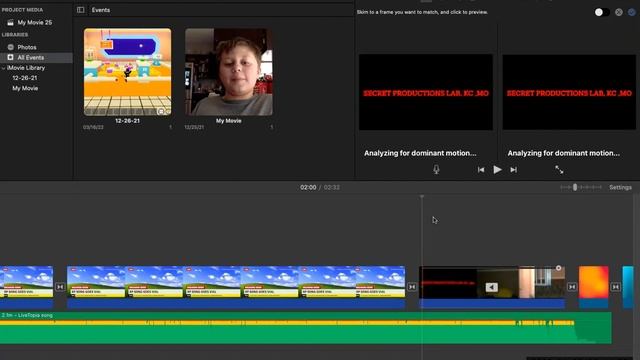Skip to the previous clip
640x360 pixels.
481,169
